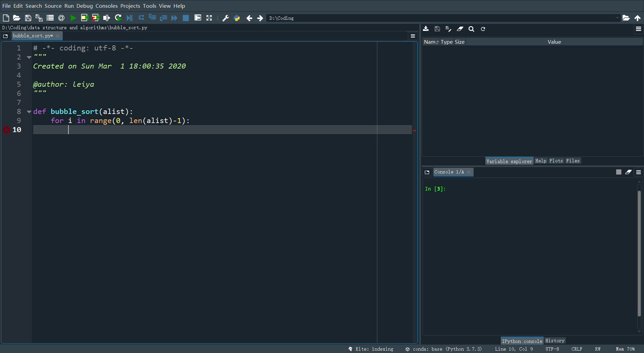Image resolution: width=644 pixels, height=353 pixels.
Task: Collapse the bubble_sort function at line 8
Action: tap(29, 112)
